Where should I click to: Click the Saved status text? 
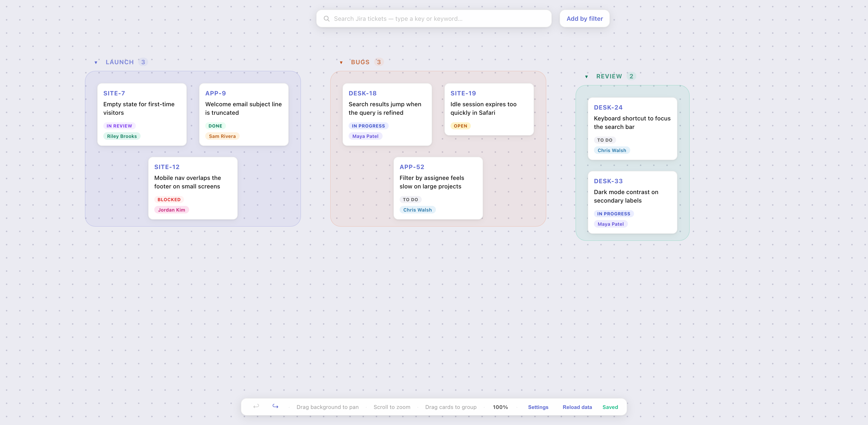610,407
